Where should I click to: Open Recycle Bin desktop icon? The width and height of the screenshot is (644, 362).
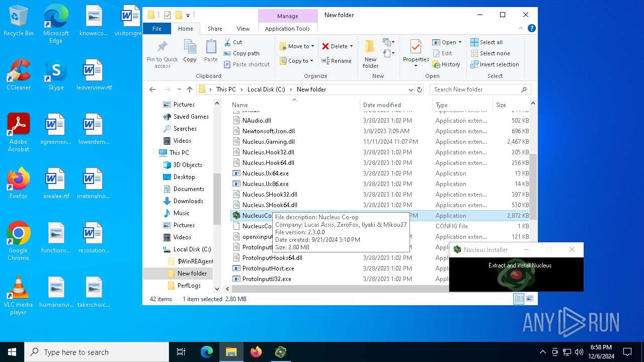[x=19, y=21]
